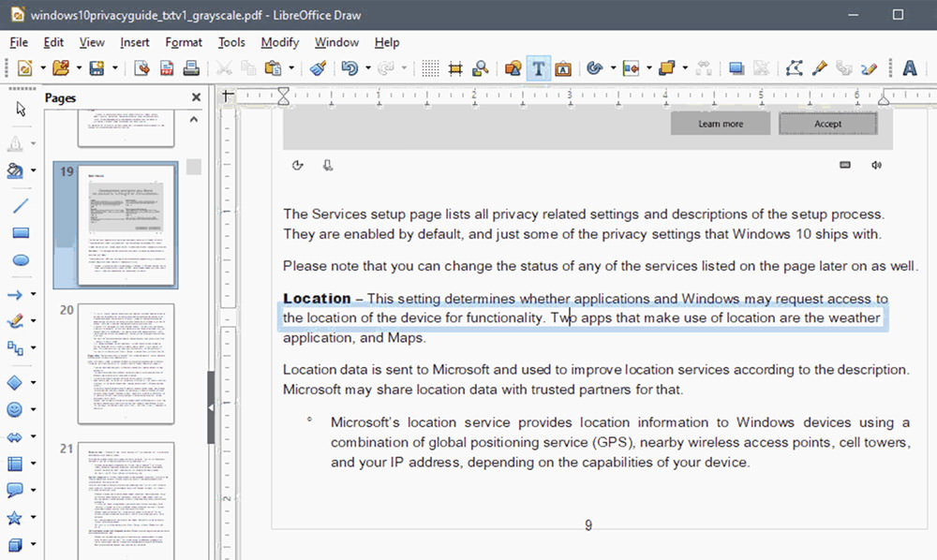The height and width of the screenshot is (560, 937).
Task: Click the New document icon
Action: pos(25,68)
